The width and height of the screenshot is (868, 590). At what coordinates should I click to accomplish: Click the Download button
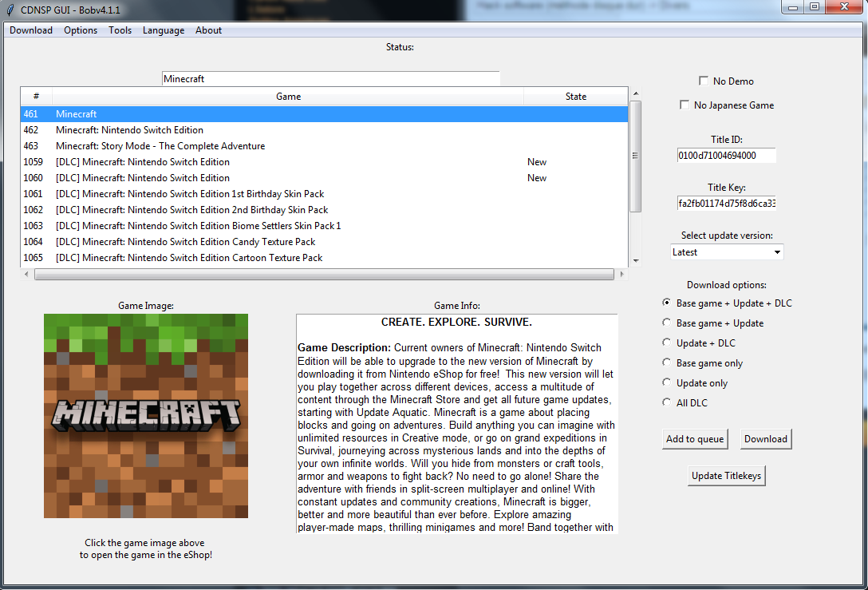[765, 438]
